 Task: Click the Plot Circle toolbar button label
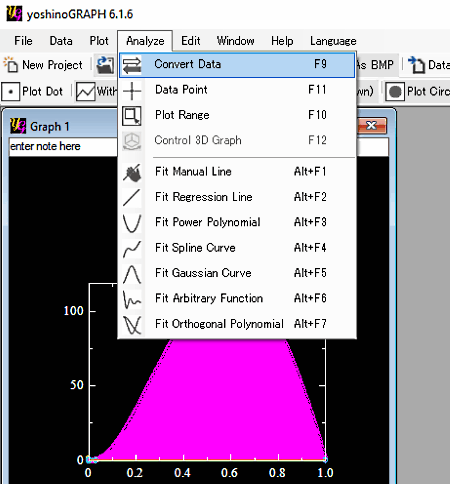(428, 91)
